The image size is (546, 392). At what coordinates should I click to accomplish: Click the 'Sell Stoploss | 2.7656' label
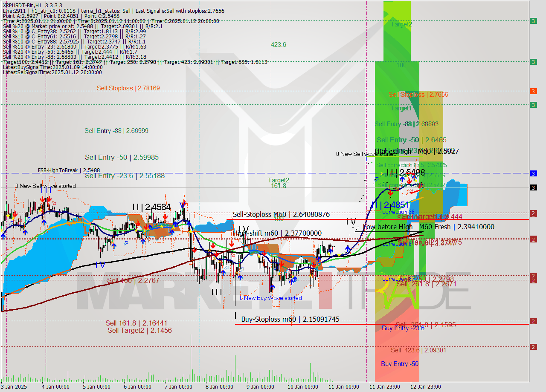(418, 95)
